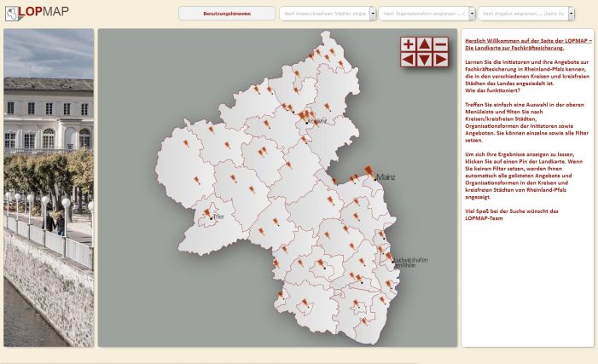598x364 pixels.
Task: Open the Kreisen/kreisfreien Städten filter dropdown
Action: (373, 14)
